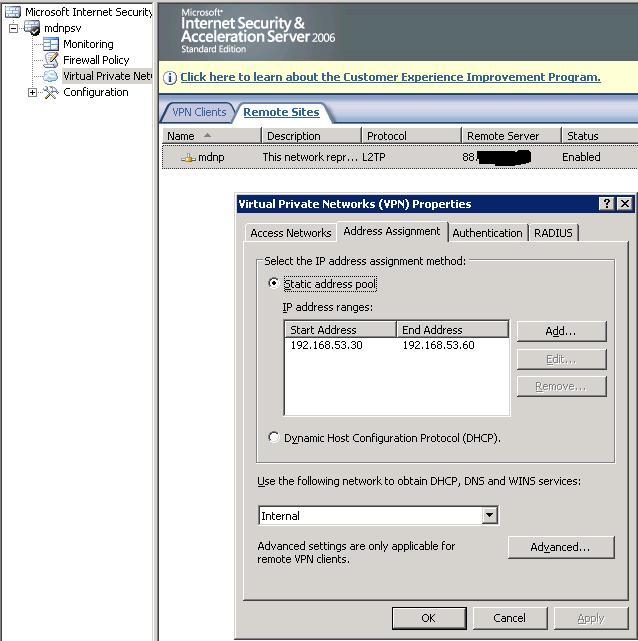The image size is (638, 641).
Task: Click the Edit... button
Action: [x=561, y=359]
